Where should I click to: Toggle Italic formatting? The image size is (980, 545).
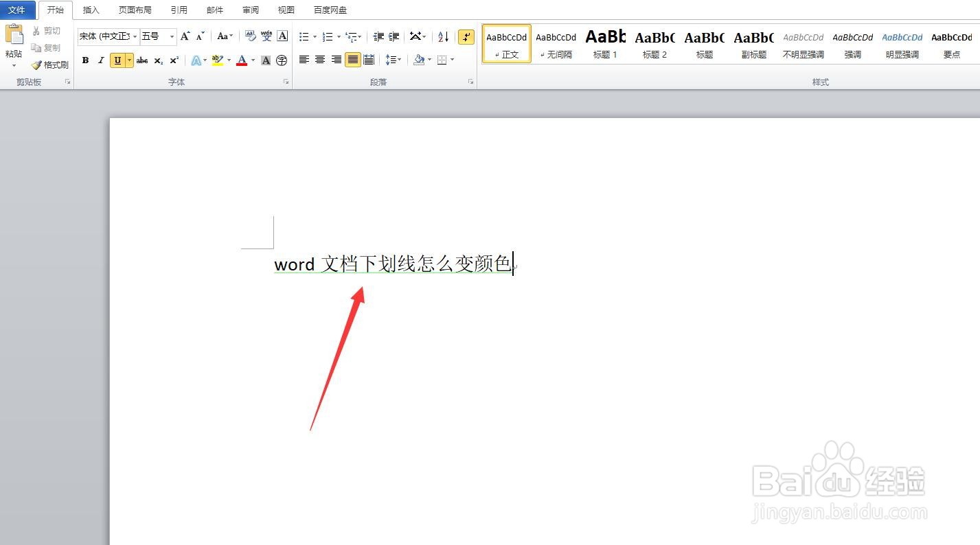101,60
